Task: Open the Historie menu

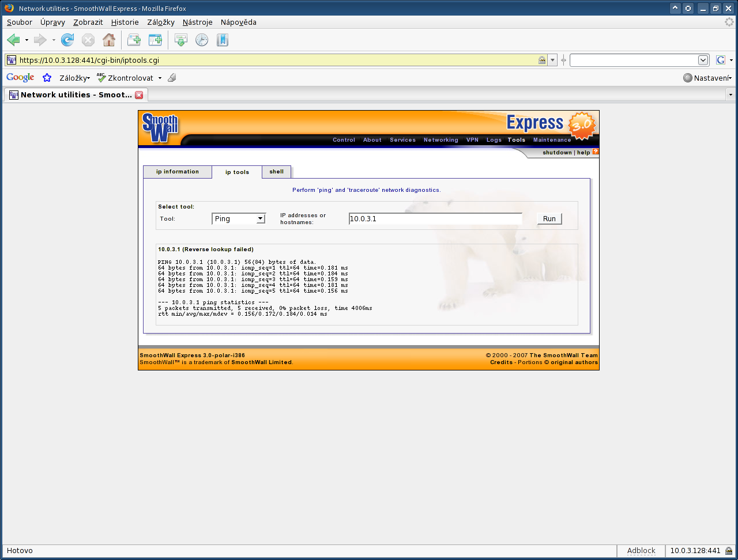Action: pos(125,22)
